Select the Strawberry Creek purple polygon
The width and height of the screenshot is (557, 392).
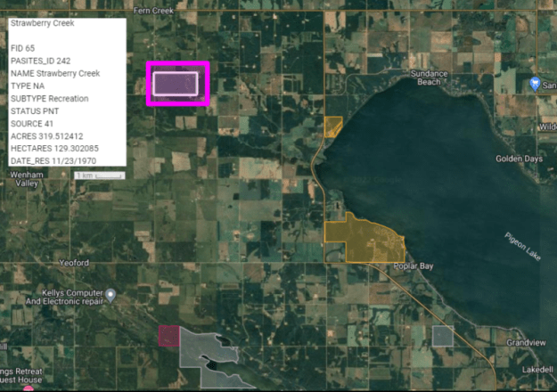[176, 84]
